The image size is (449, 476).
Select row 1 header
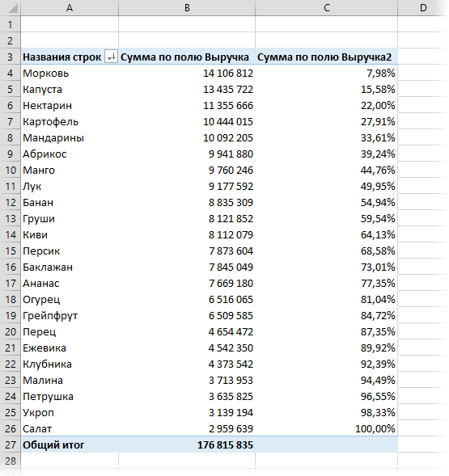(10, 24)
